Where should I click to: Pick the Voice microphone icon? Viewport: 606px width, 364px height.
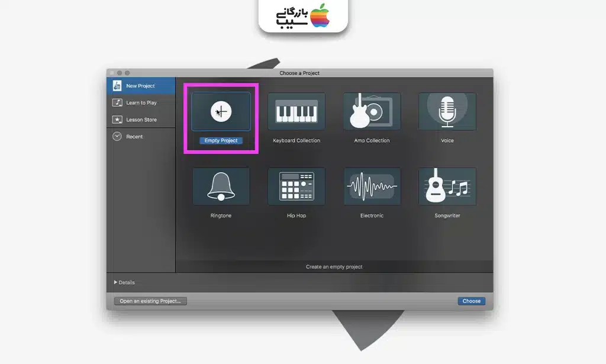447,111
